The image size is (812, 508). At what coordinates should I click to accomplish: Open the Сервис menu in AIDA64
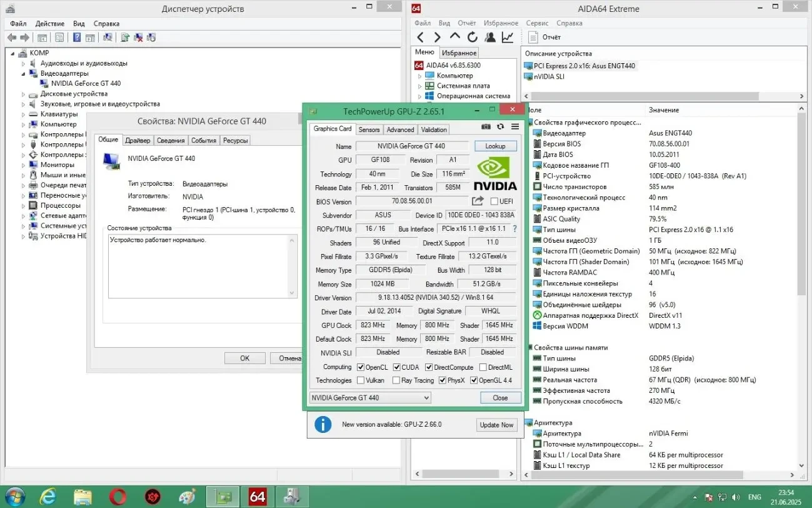tap(537, 23)
